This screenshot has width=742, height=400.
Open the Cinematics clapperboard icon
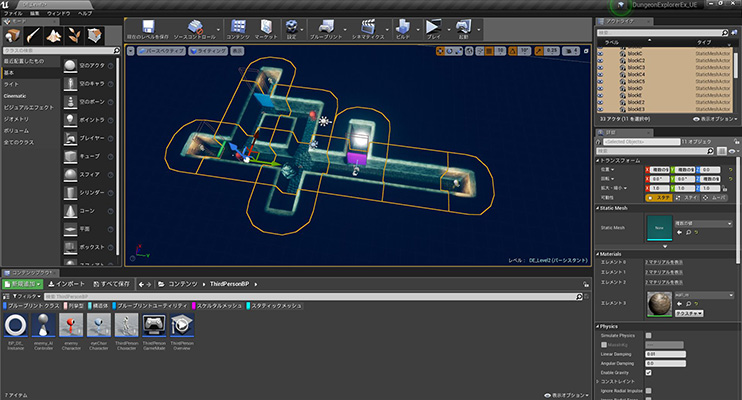click(x=367, y=27)
